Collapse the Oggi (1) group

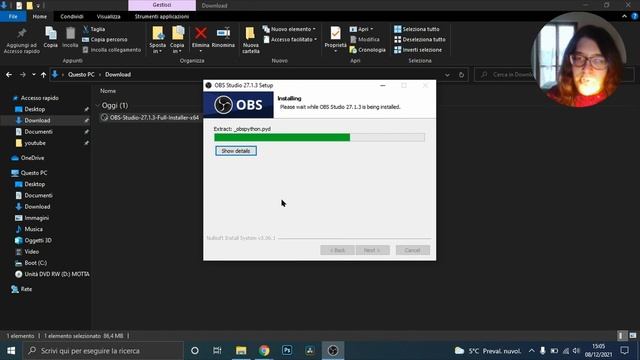coord(98,105)
